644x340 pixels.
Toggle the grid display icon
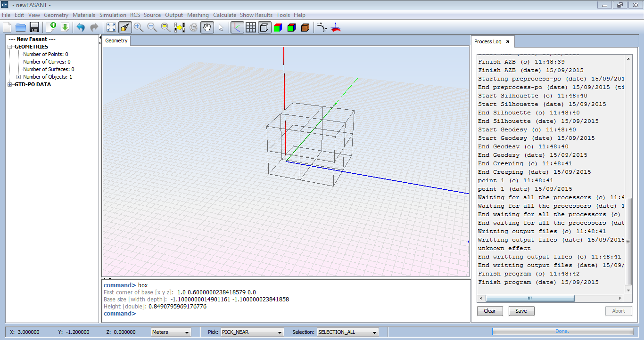tap(251, 27)
